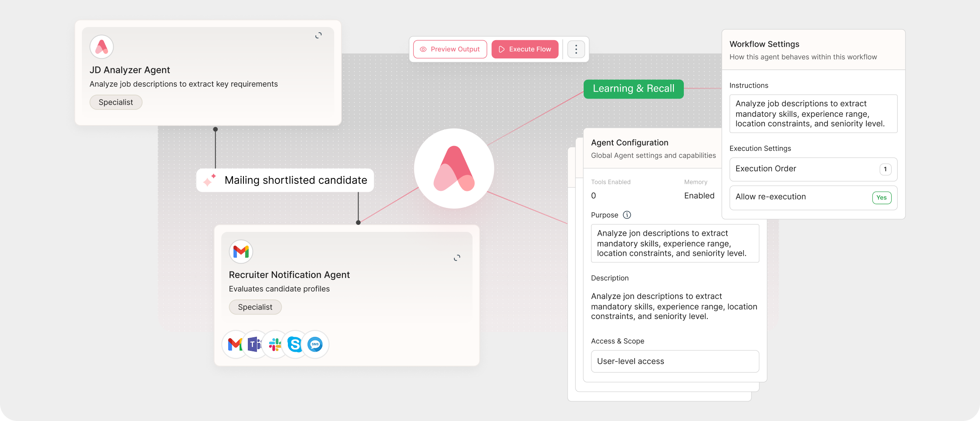The width and height of the screenshot is (980, 421).
Task: Select the Gmail integration icon
Action: (x=235, y=344)
